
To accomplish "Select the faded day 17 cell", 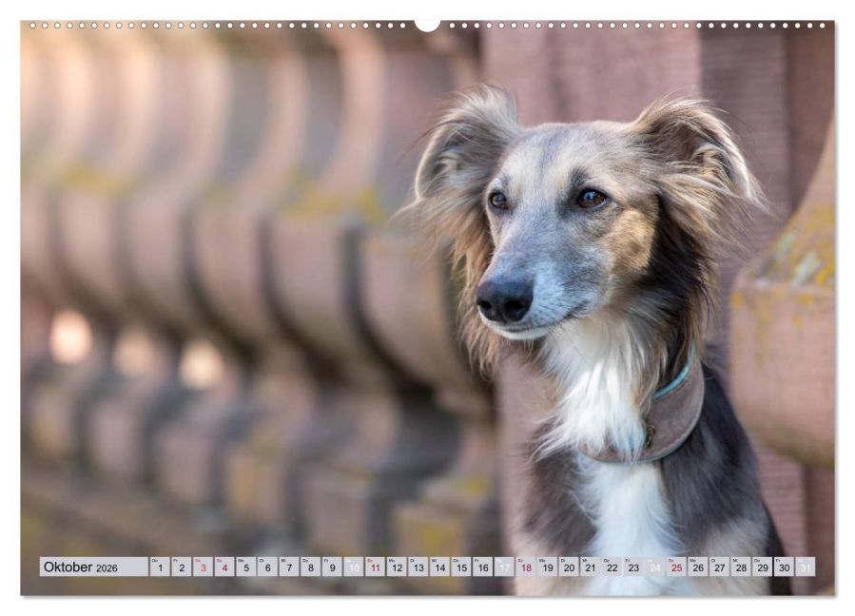I will point(504,567).
